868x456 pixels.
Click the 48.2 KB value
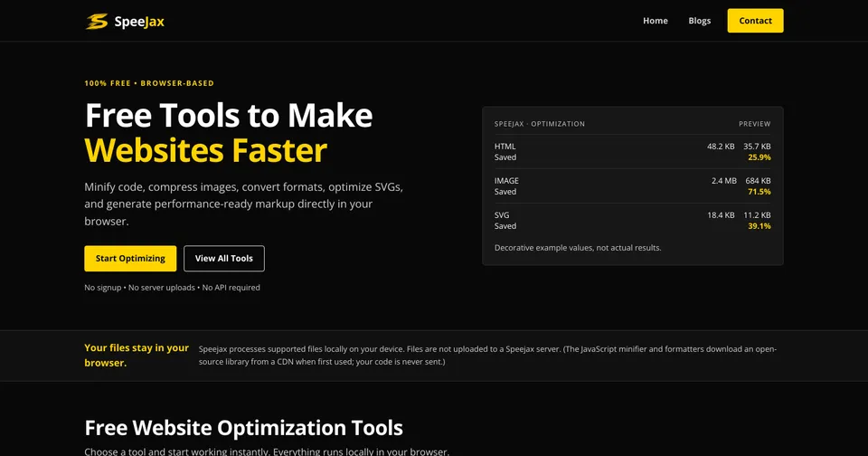721,147
